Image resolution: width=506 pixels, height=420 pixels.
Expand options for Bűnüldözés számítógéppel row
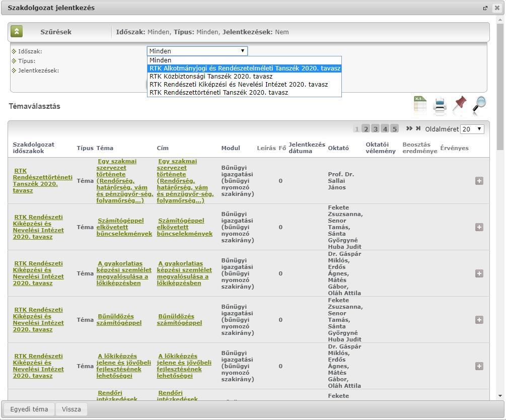[x=479, y=320]
